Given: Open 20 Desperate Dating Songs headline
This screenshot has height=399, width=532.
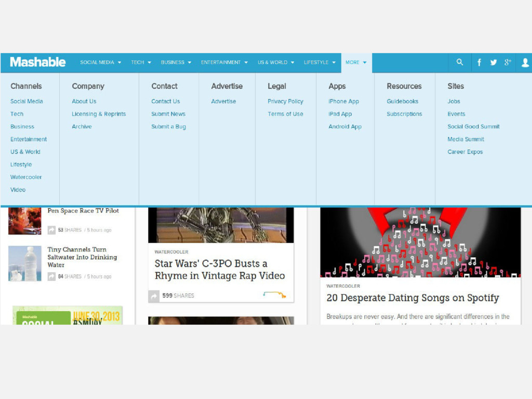Looking at the screenshot, I should click(x=413, y=298).
